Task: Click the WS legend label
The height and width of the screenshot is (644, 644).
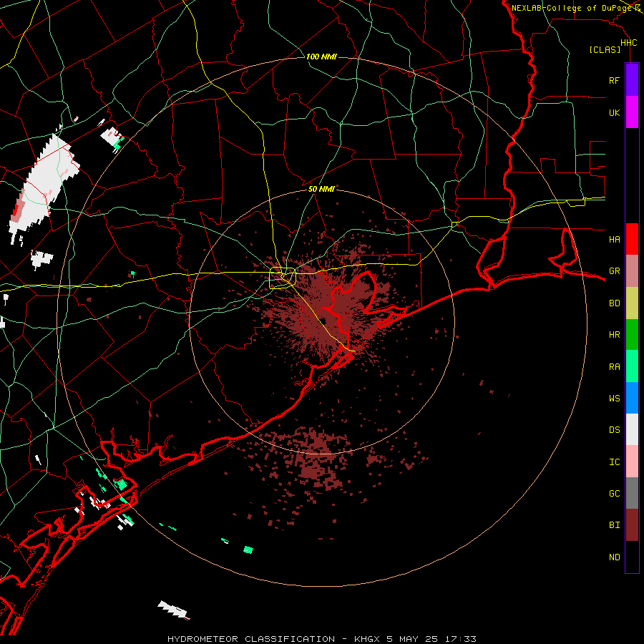Action: [x=614, y=399]
